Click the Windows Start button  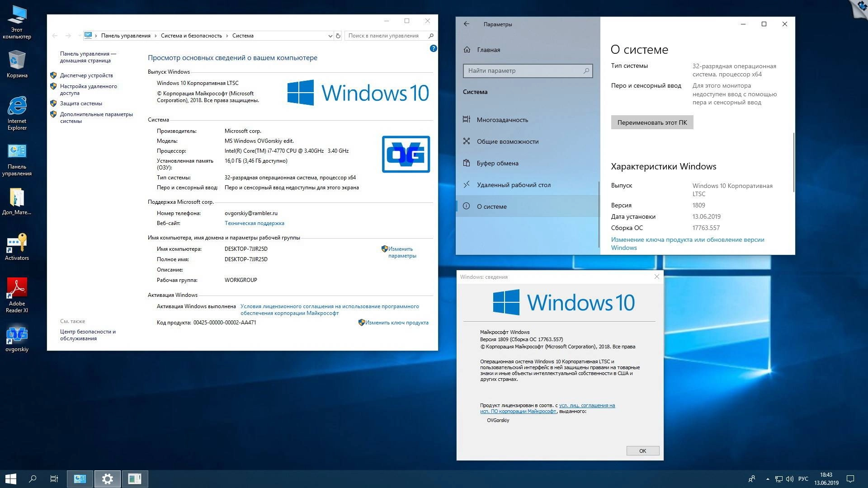tap(11, 479)
